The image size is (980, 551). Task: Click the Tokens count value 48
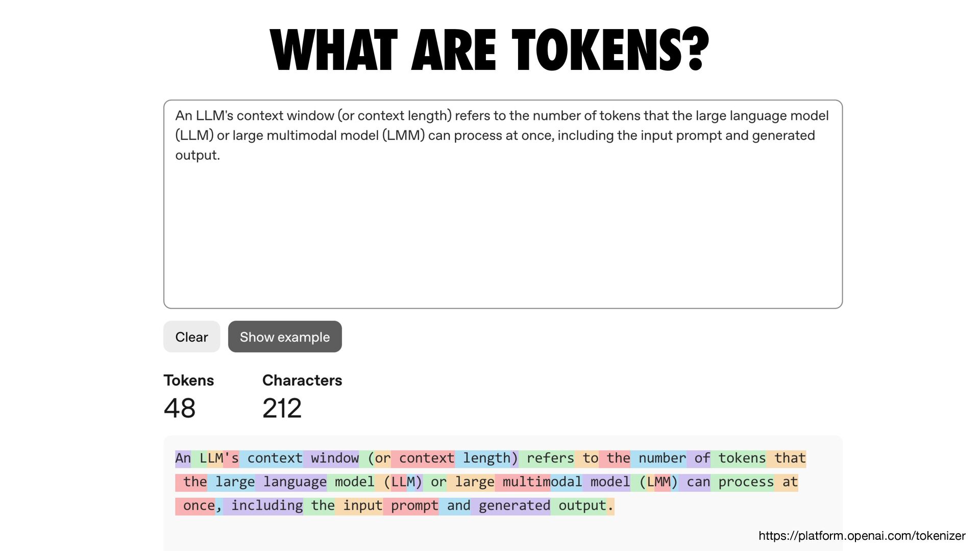(x=180, y=408)
